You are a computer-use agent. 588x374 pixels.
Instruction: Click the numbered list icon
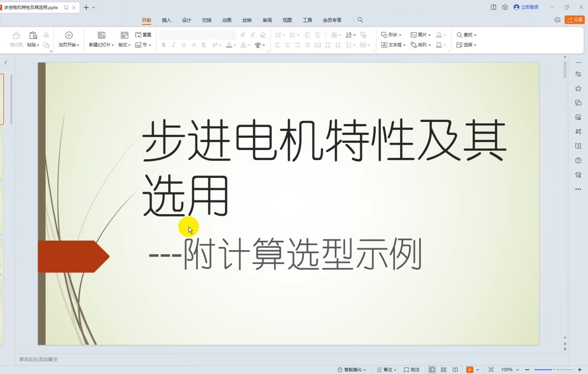[293, 35]
